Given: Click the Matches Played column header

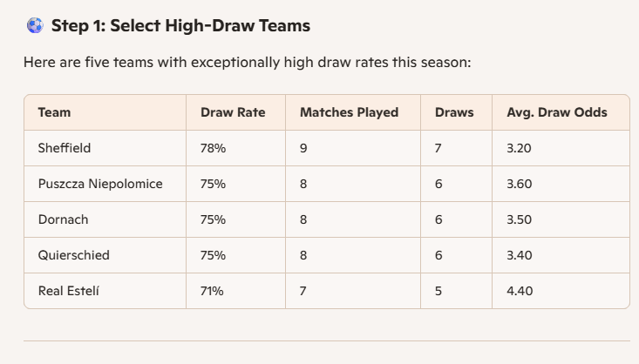Looking at the screenshot, I should (x=349, y=112).
